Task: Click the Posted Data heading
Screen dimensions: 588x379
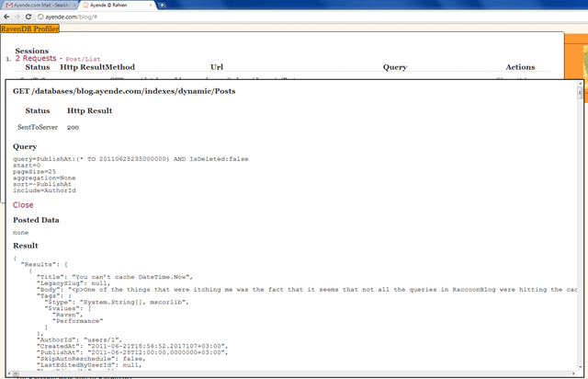Action: tap(36, 220)
